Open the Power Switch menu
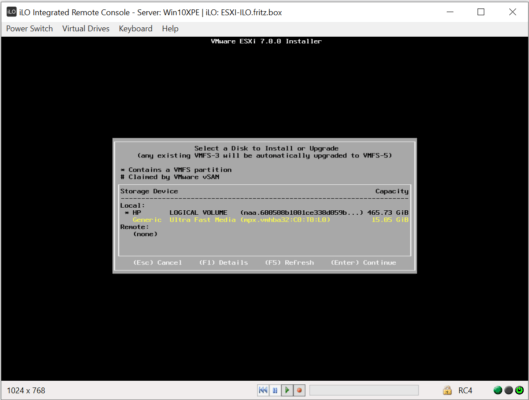The width and height of the screenshot is (529, 400). coord(29,29)
